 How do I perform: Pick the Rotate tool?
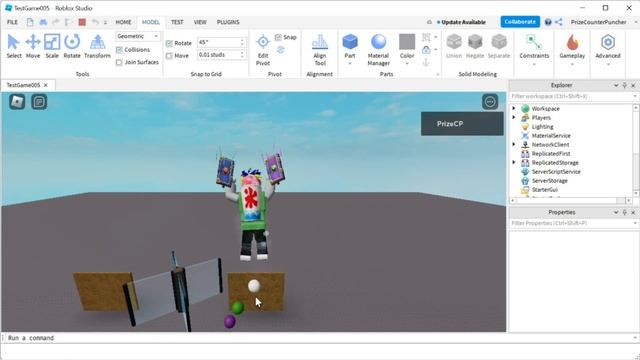[x=72, y=46]
